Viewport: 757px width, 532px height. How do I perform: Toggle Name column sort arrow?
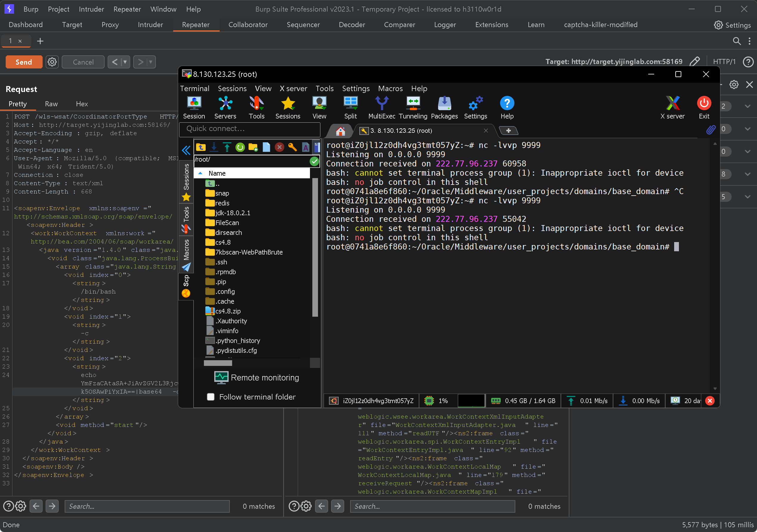(200, 173)
